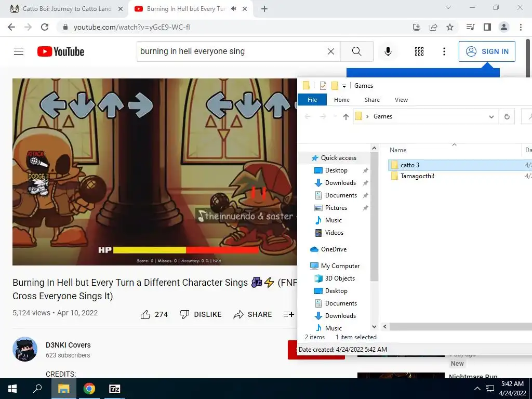Viewport: 532px width, 399px height.
Task: Open the Windows Start menu
Action: click(x=12, y=389)
